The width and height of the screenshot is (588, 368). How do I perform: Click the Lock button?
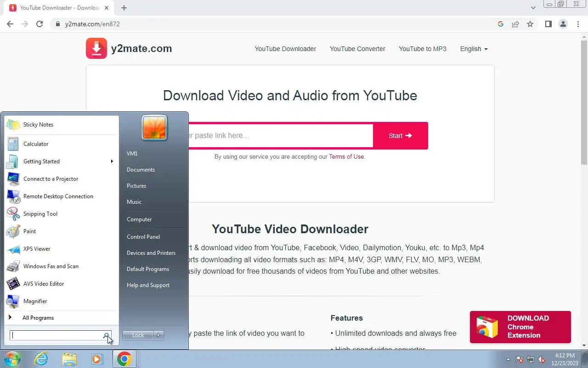pyautogui.click(x=138, y=335)
